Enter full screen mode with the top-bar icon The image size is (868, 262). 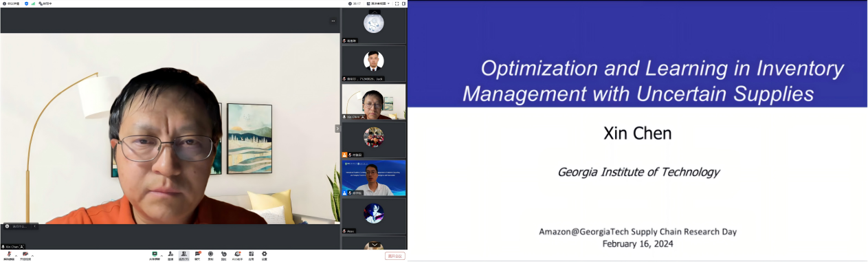[x=397, y=3]
